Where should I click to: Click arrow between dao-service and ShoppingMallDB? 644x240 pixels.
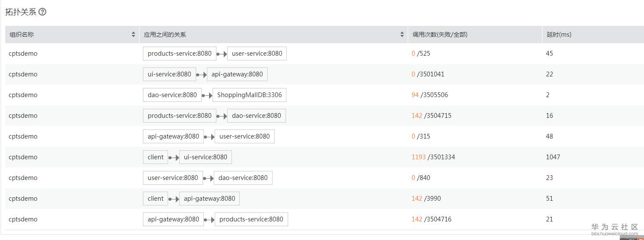tap(207, 95)
